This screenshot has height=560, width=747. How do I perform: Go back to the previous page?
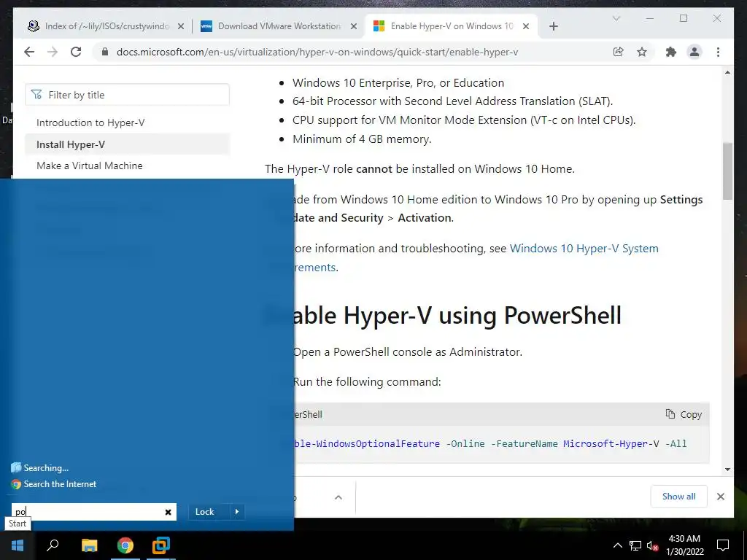pos(29,52)
